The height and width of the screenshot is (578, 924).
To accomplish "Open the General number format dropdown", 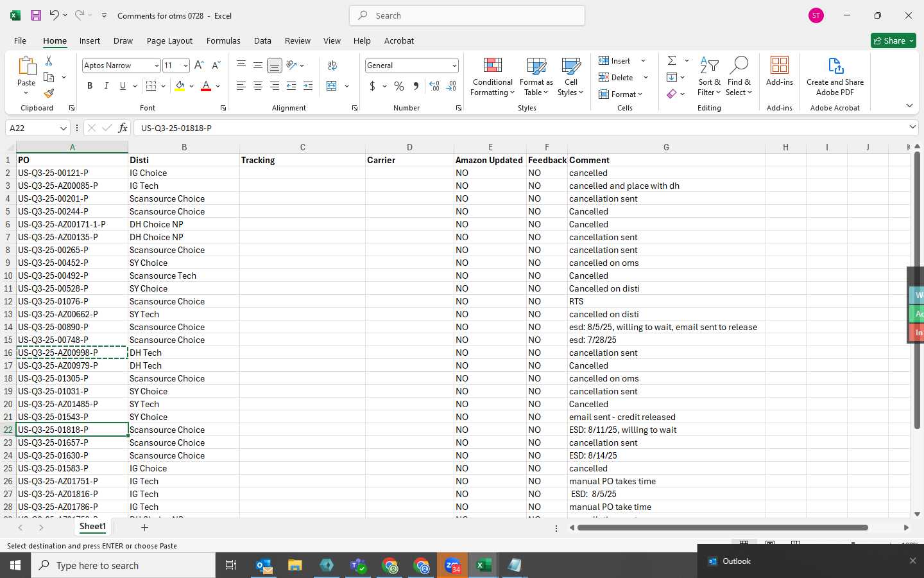I will (454, 66).
